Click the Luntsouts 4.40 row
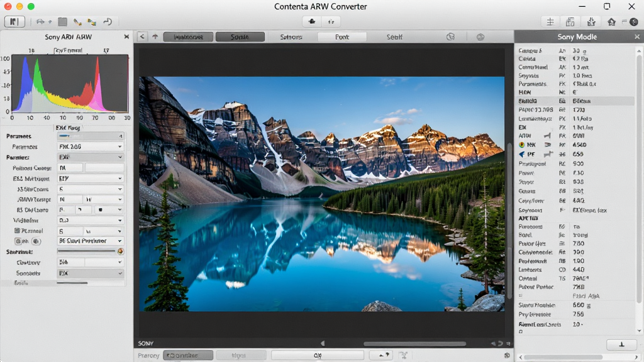644x362 pixels. pyautogui.click(x=575, y=270)
